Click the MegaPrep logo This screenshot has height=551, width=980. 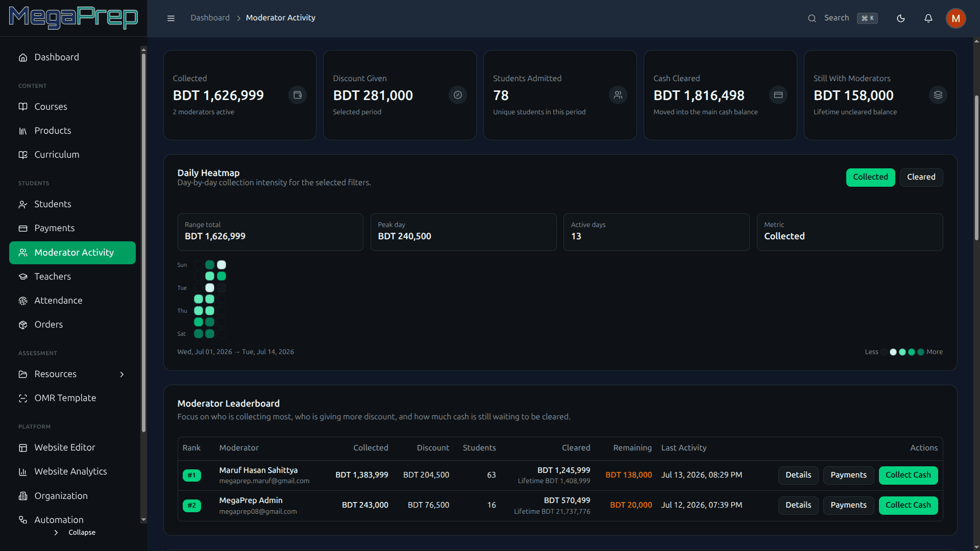73,18
